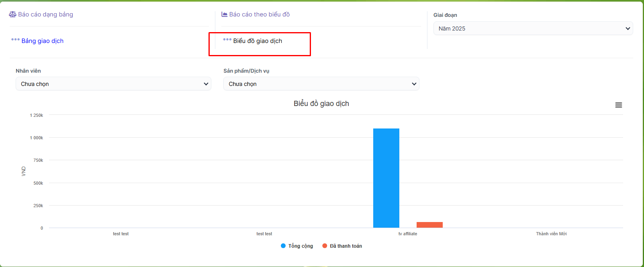
Task: Toggle the Đã thanh toán series legend label
Action: click(x=346, y=246)
